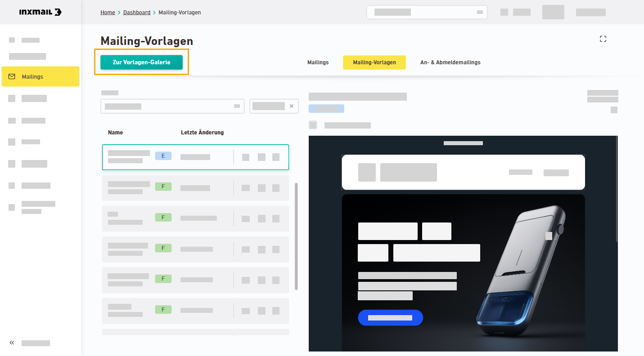
Task: Clear the filter with the x icon
Action: pos(291,106)
